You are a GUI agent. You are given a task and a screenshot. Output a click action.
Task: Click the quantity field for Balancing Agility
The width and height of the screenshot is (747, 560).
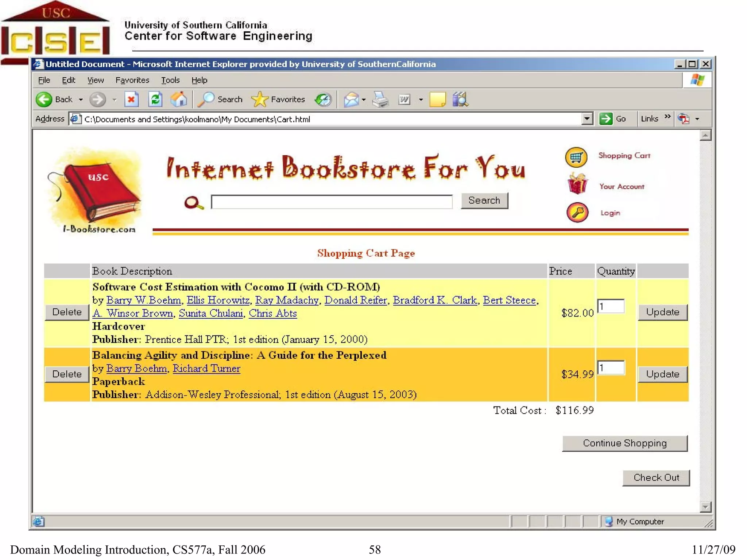pos(611,368)
